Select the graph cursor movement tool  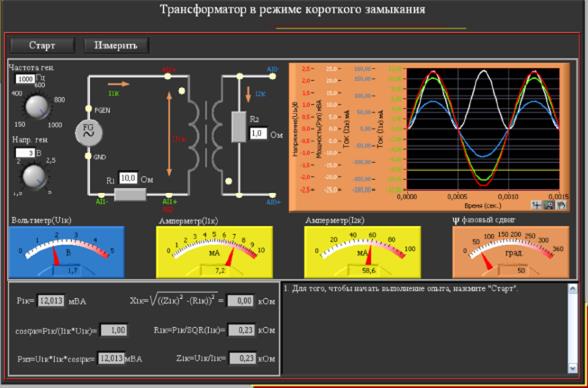click(537, 205)
